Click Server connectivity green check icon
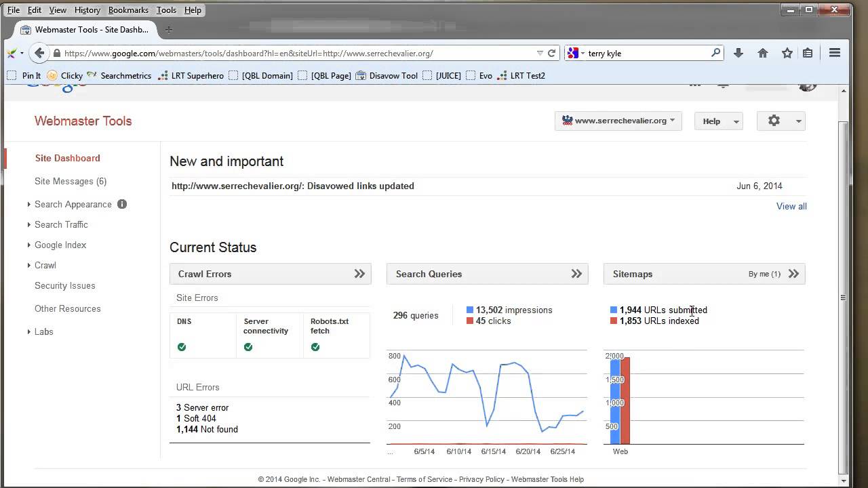Image resolution: width=868 pixels, height=488 pixels. click(x=248, y=347)
